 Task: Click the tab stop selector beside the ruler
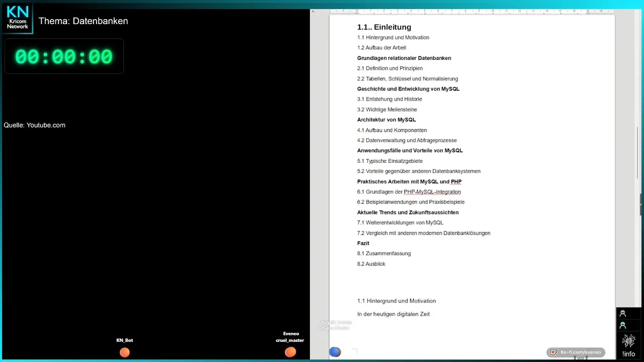coord(313,11)
